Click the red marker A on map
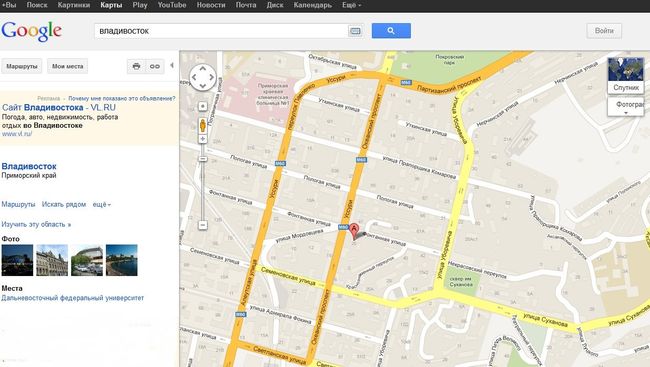Viewport: 650px width, 367px height. tap(354, 231)
